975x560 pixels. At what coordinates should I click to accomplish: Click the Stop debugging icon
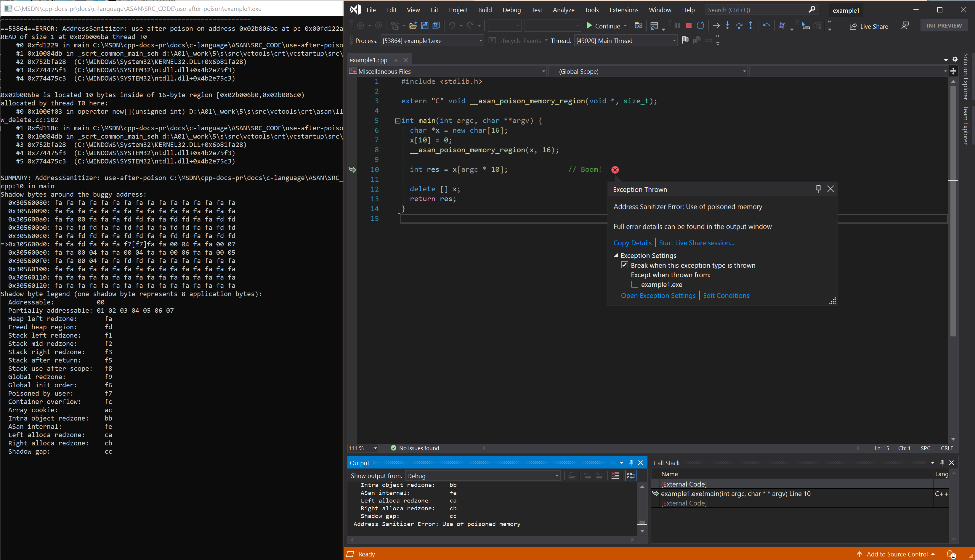(x=688, y=25)
